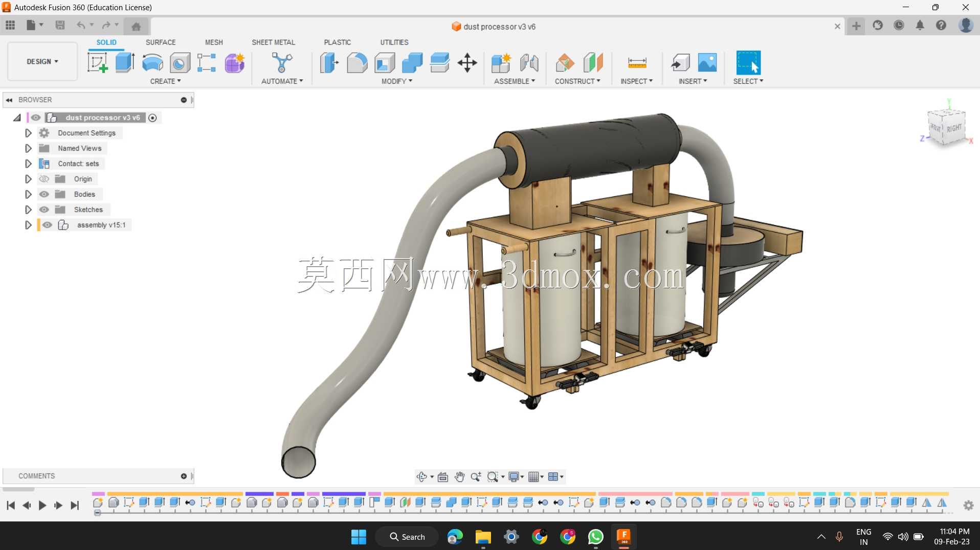
Task: Expand the Document Settings node
Action: pyautogui.click(x=29, y=133)
